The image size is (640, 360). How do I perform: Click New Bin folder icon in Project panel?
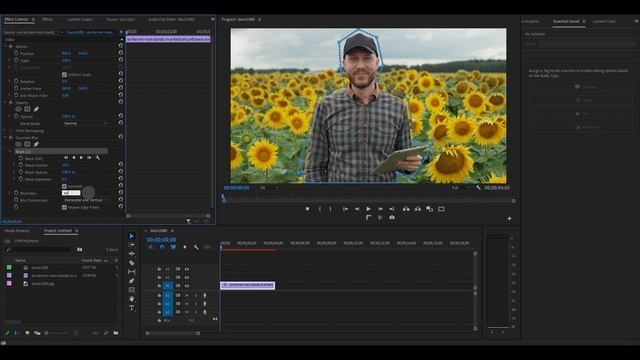click(116, 333)
